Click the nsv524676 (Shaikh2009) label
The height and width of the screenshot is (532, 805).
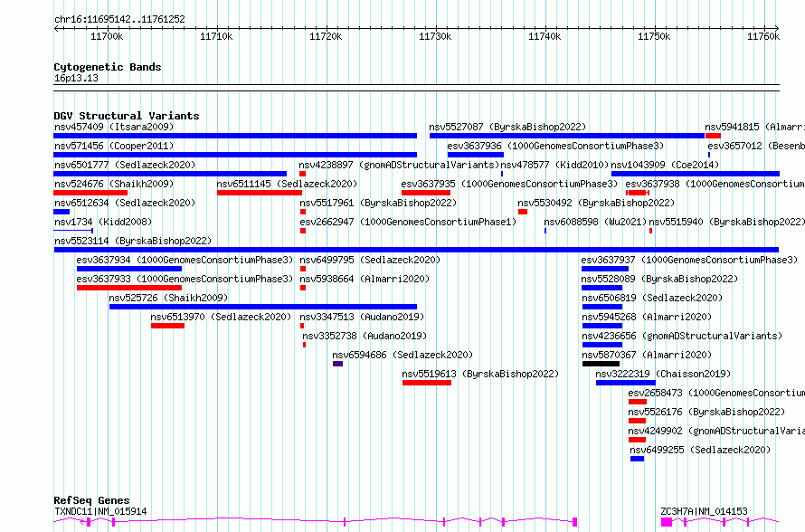(114, 184)
